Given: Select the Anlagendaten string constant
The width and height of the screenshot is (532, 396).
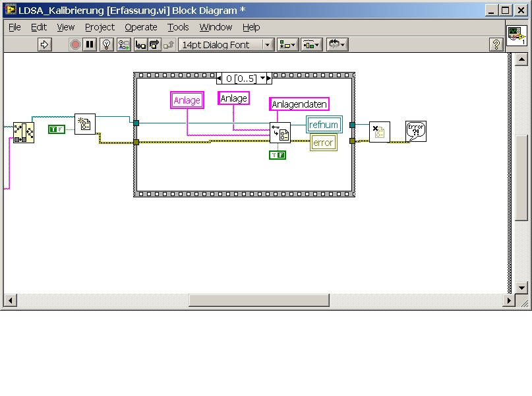Looking at the screenshot, I should pyautogui.click(x=299, y=104).
